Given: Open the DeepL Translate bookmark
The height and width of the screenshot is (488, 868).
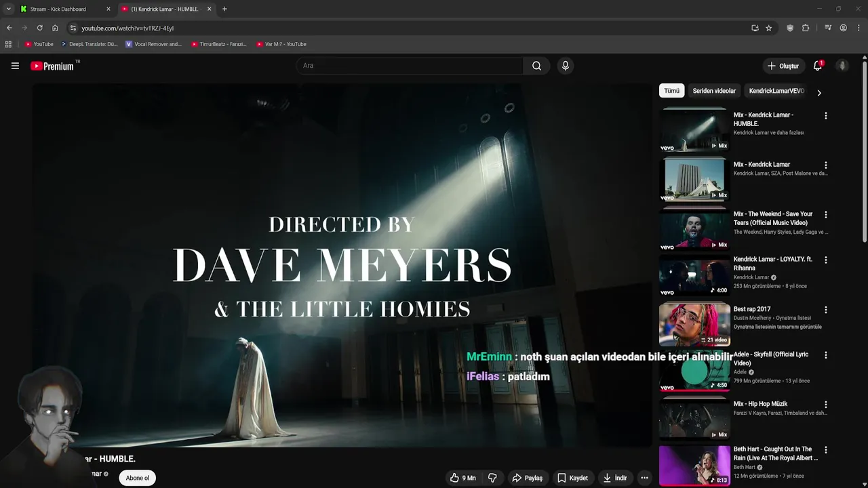Looking at the screenshot, I should click(90, 44).
